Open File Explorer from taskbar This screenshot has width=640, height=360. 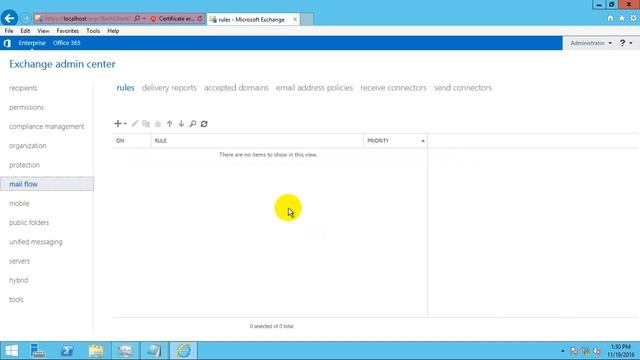(x=96, y=351)
